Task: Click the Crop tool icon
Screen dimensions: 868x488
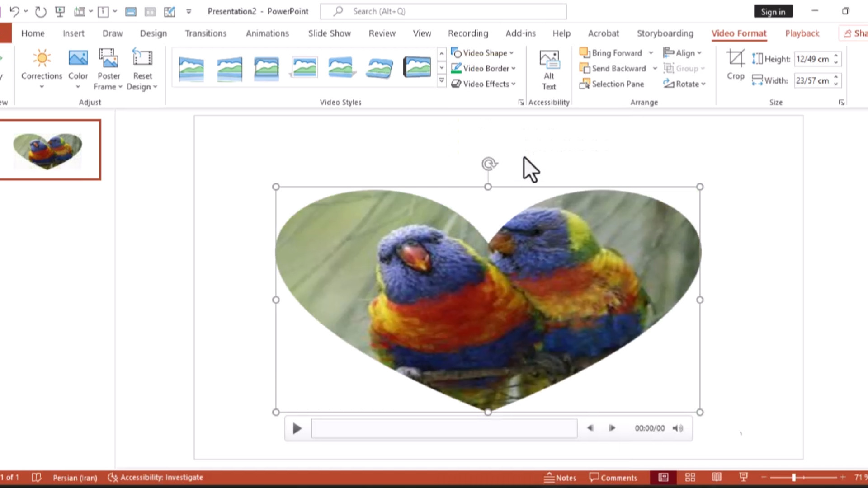Action: 735,59
